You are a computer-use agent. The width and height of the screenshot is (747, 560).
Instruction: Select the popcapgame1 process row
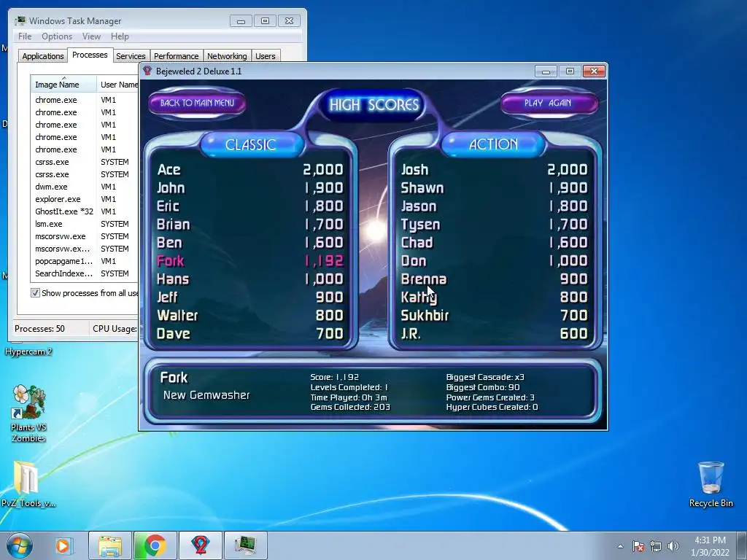[x=85, y=261]
